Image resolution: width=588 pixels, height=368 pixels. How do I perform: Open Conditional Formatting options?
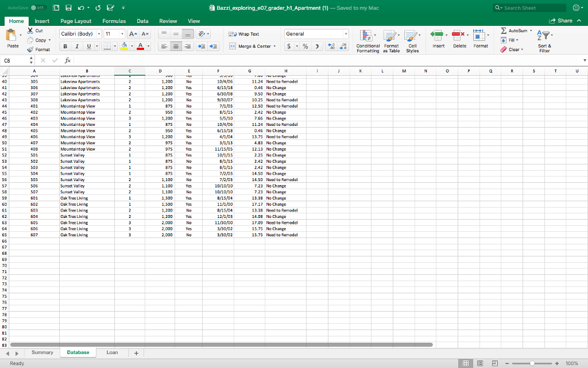[368, 40]
